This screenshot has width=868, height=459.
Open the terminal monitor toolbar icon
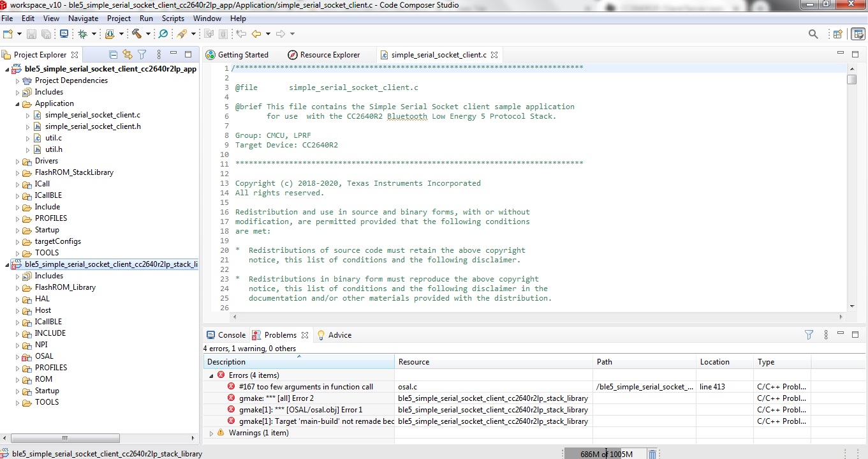pos(64,34)
